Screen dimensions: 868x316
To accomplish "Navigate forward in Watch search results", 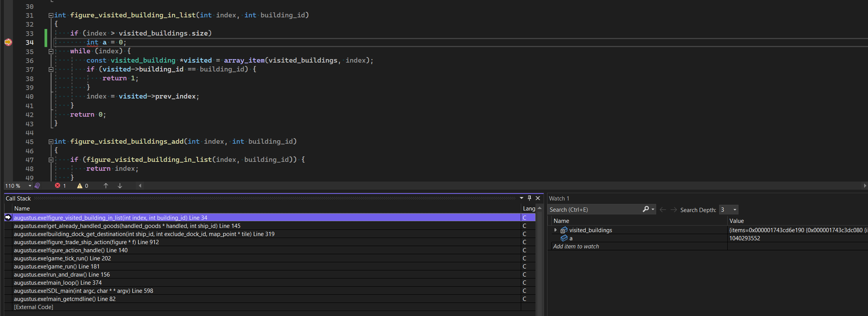I will 674,210.
